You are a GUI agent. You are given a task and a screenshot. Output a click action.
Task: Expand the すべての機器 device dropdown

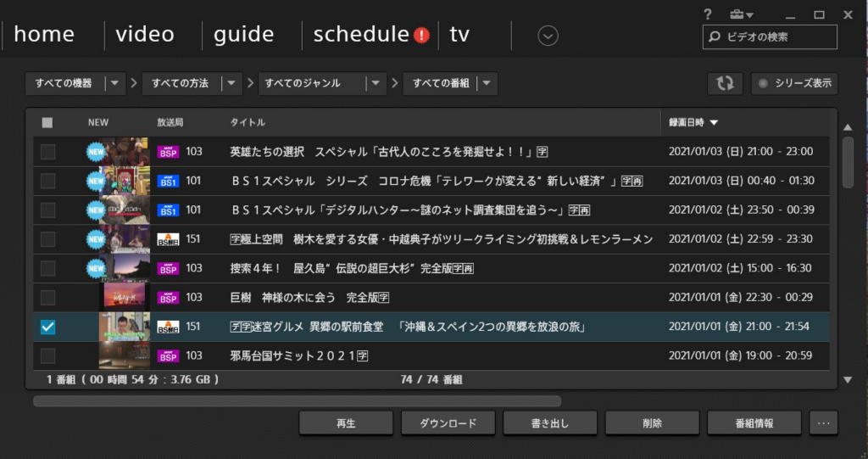[115, 83]
